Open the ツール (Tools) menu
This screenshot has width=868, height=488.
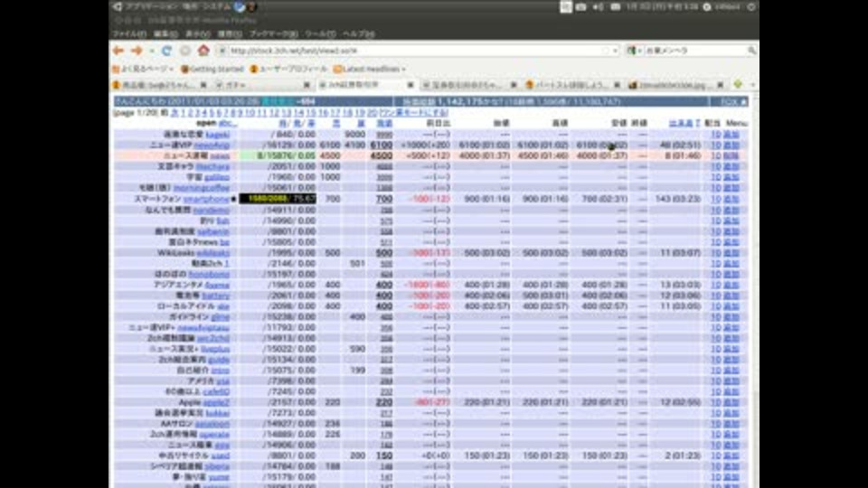pos(320,33)
